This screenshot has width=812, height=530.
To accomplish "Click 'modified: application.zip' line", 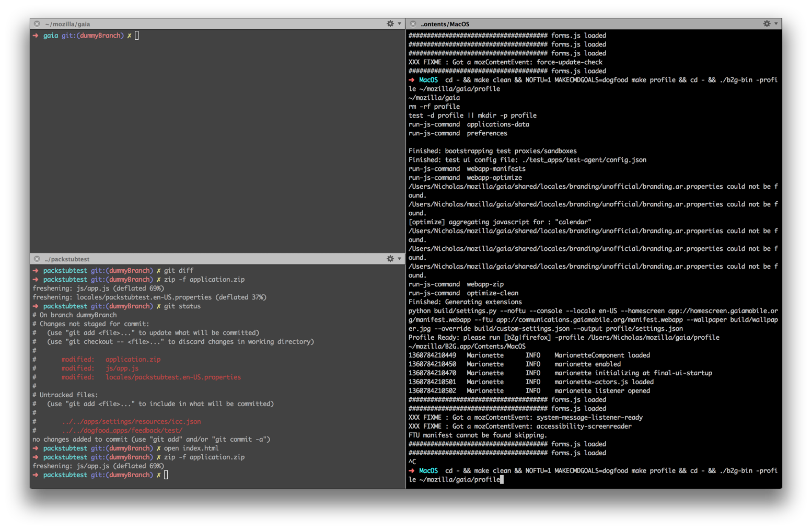I will tap(111, 360).
